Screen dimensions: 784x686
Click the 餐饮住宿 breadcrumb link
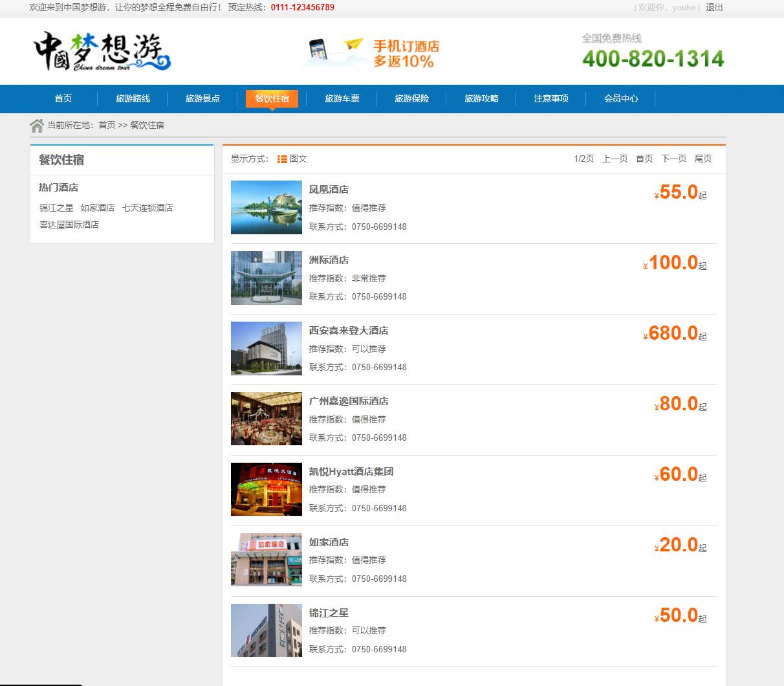(x=147, y=125)
